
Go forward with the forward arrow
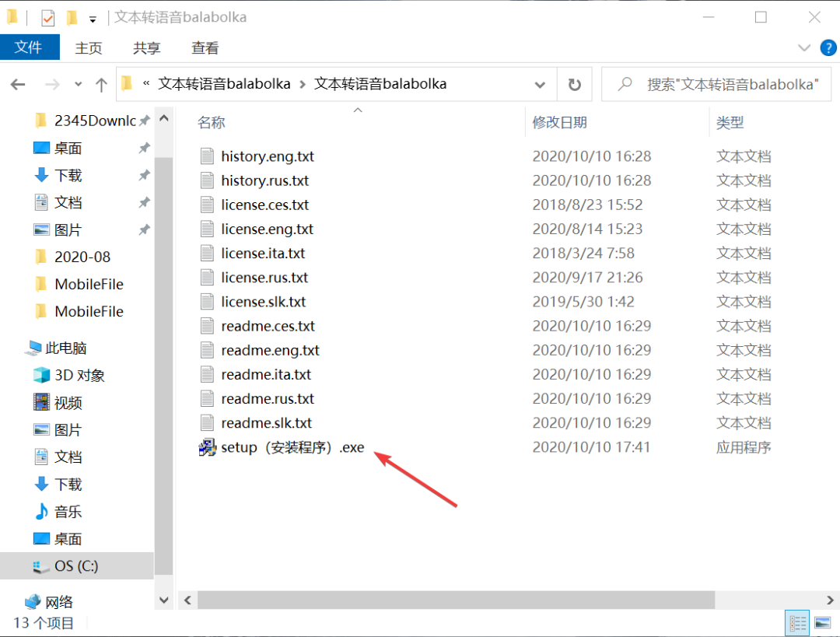(52, 84)
